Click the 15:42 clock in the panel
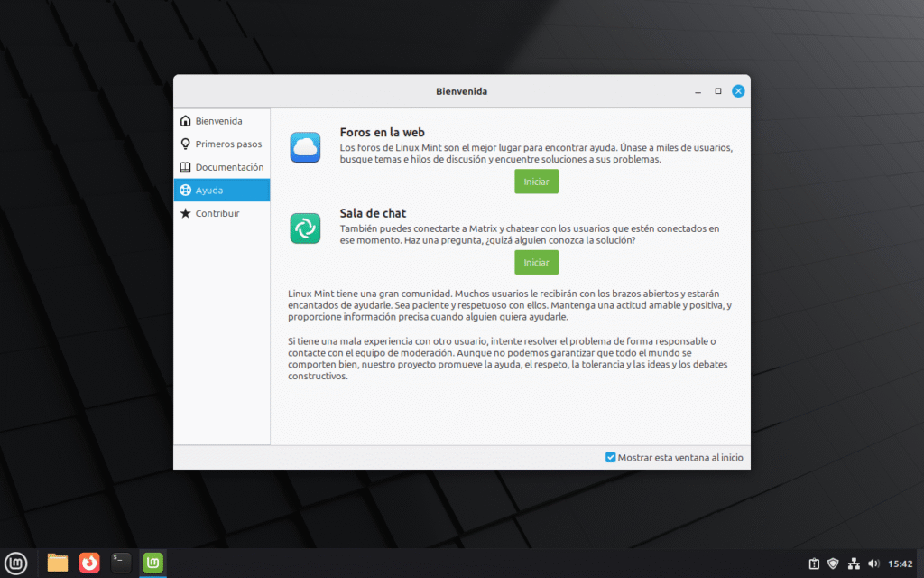 900,564
